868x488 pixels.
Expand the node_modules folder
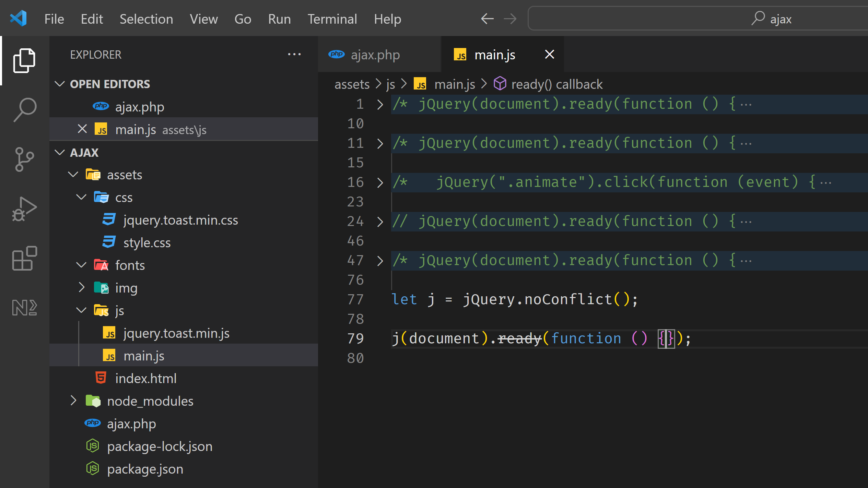(x=73, y=401)
